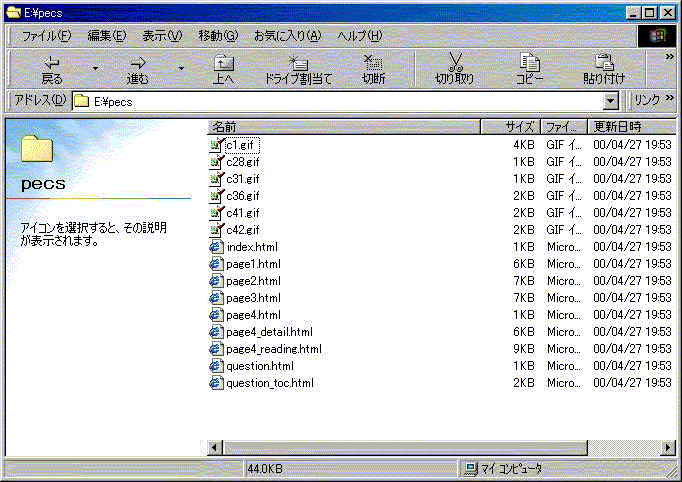Image resolution: width=682 pixels, height=482 pixels.
Task: Select the page1.html file icon
Action: (216, 264)
